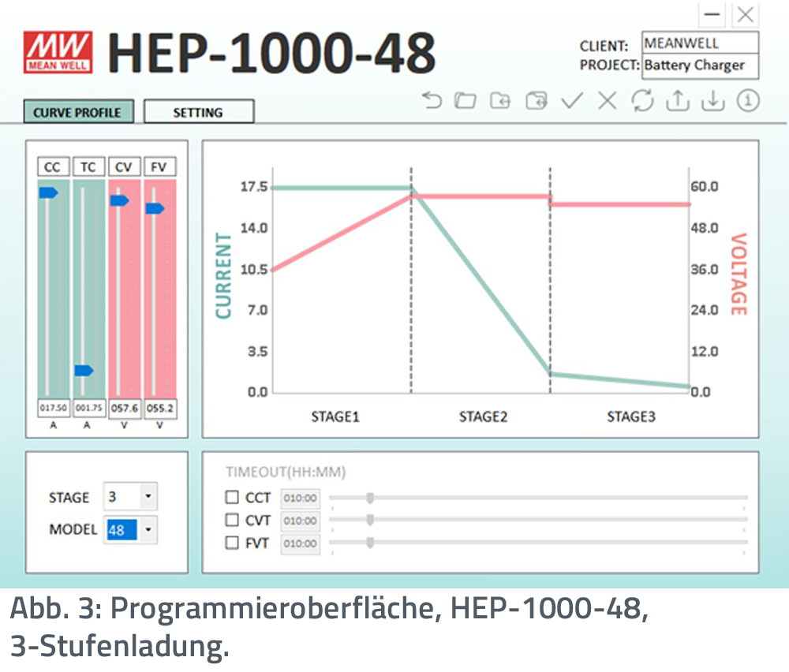Click the TC slider handle

tap(84, 371)
